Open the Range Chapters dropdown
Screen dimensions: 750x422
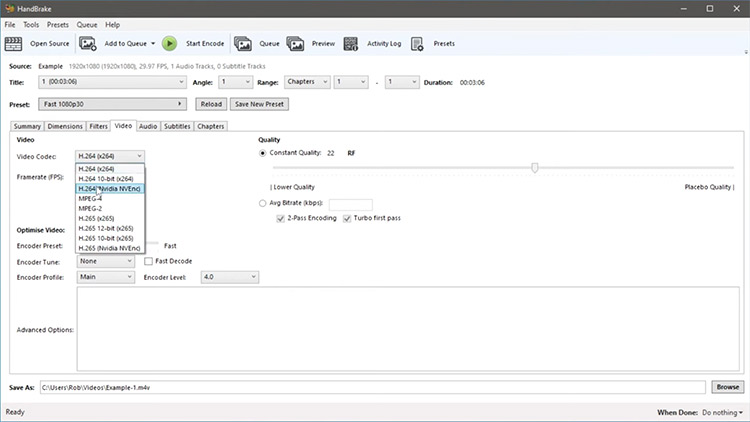click(x=307, y=82)
